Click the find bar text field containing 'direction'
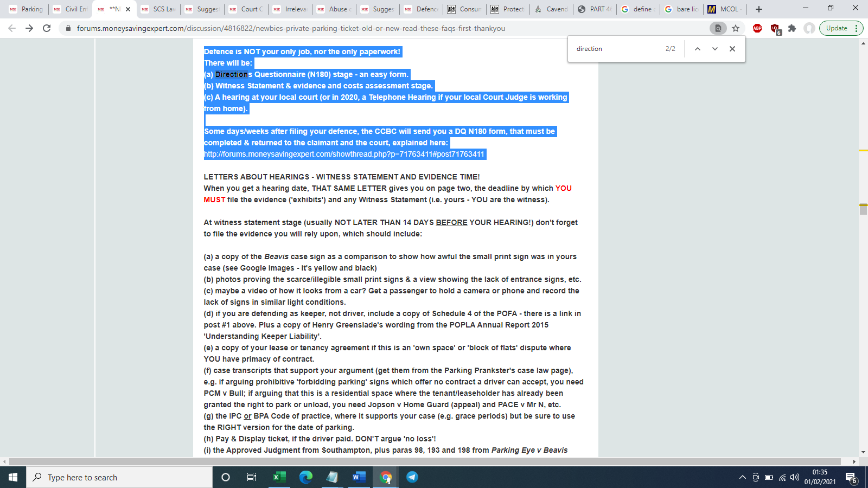Viewport: 868px width, 488px height. tap(618, 49)
